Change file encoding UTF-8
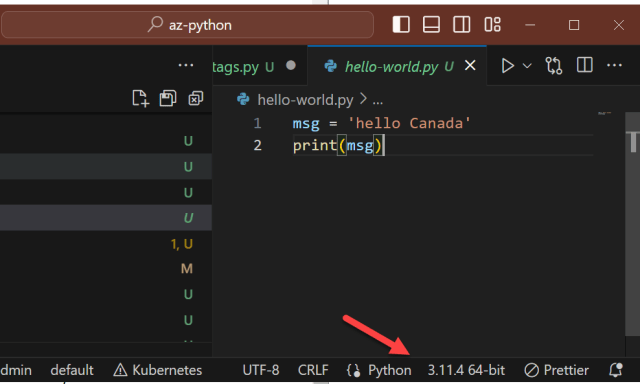This screenshot has height=384, width=640. coord(261,370)
